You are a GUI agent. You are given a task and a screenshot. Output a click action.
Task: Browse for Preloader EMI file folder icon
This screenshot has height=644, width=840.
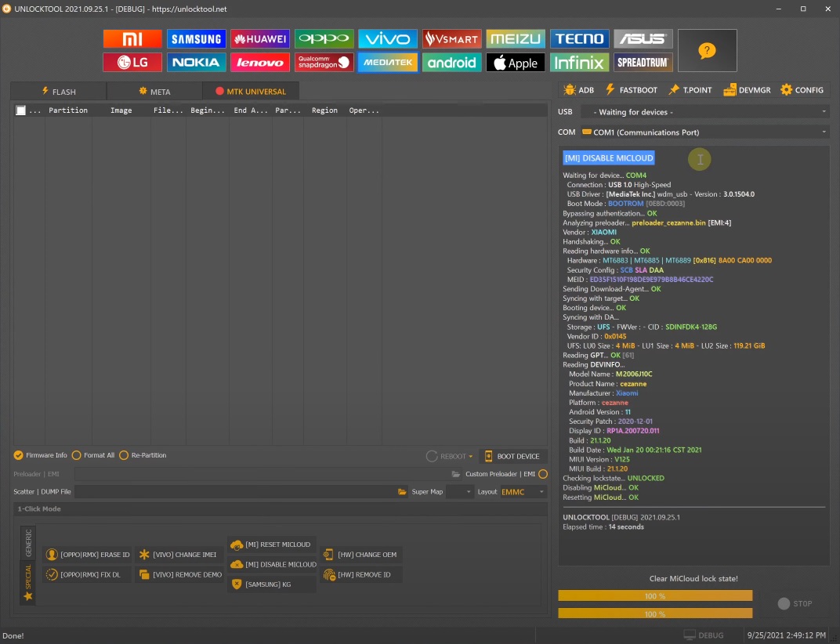click(455, 474)
